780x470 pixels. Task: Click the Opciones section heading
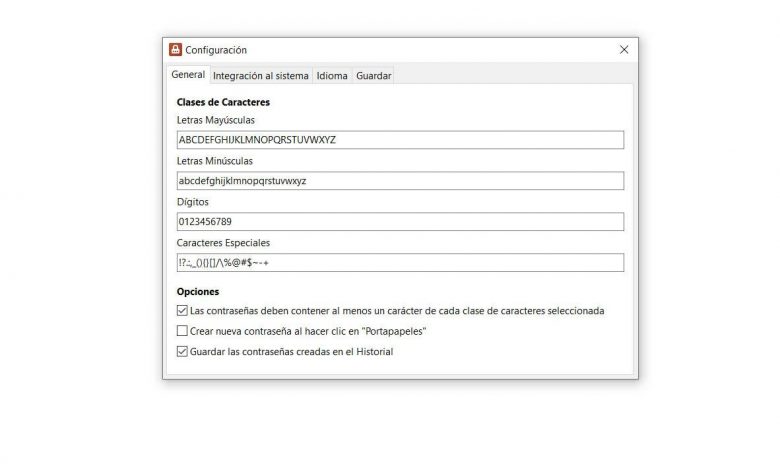click(x=198, y=292)
